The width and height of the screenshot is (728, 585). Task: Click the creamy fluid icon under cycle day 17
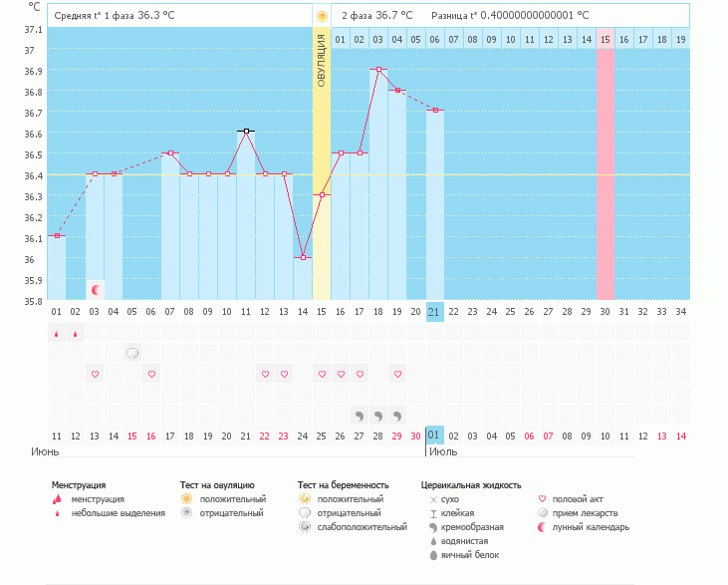(359, 415)
